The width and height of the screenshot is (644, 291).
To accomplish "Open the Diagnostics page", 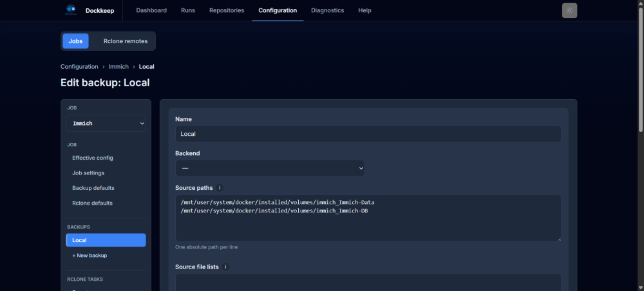I will 327,10.
